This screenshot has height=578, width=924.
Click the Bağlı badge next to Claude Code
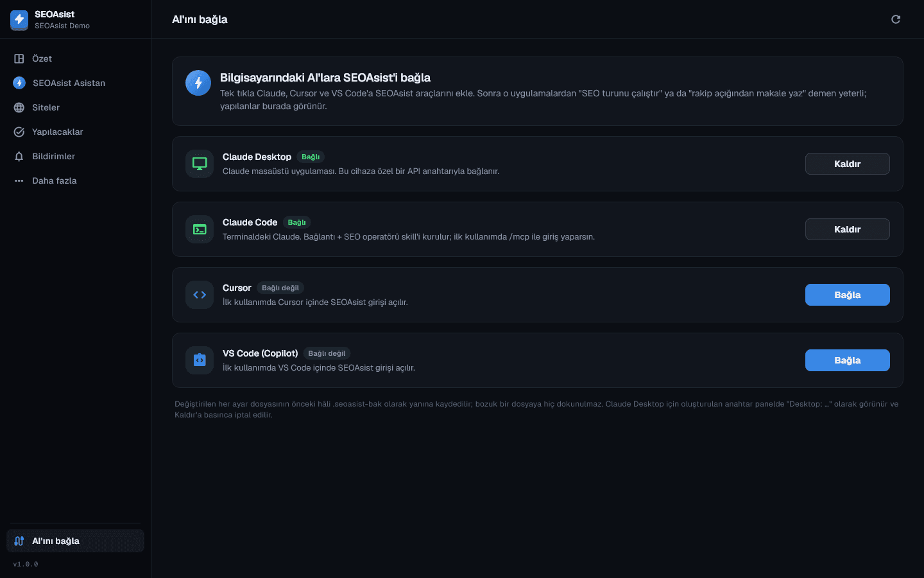coord(296,222)
